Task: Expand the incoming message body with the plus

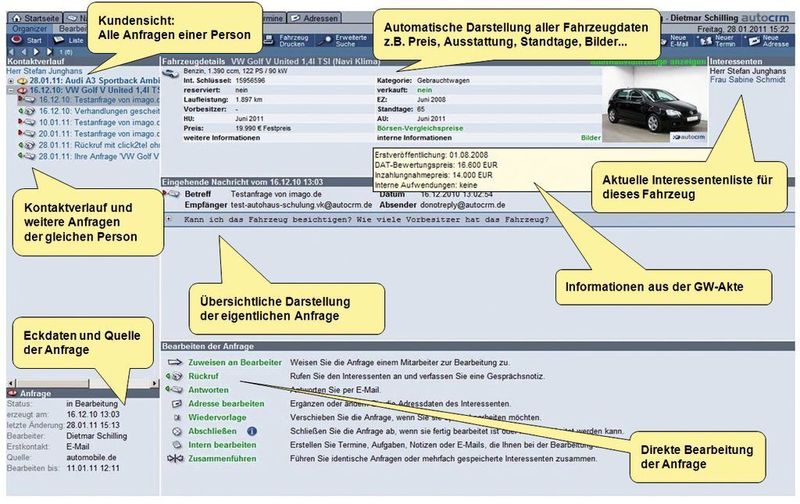Action: point(169,219)
